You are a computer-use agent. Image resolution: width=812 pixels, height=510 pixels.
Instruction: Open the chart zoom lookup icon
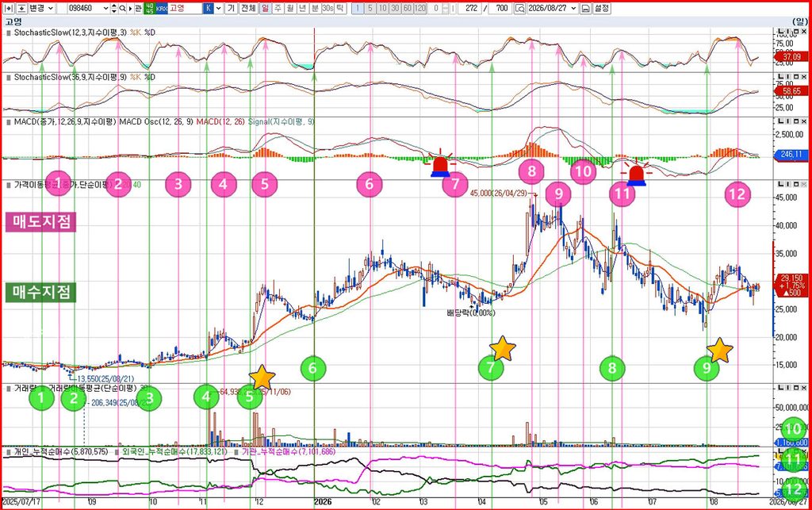click(x=519, y=8)
